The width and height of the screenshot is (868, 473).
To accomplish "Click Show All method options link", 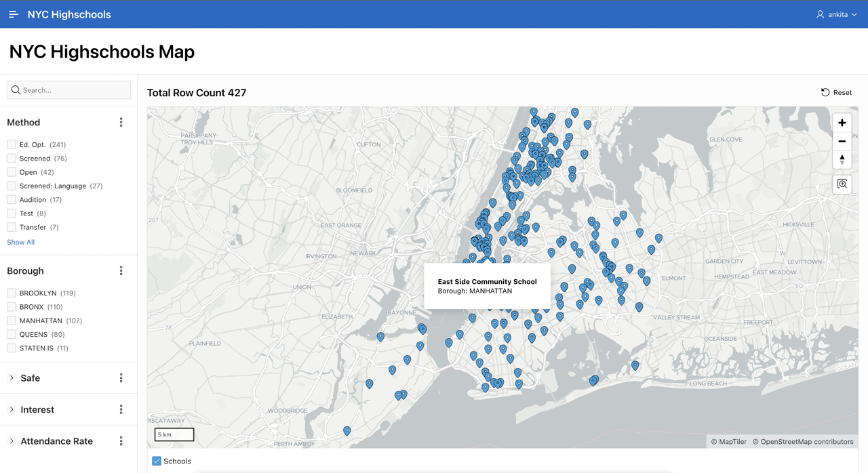I will pyautogui.click(x=20, y=242).
